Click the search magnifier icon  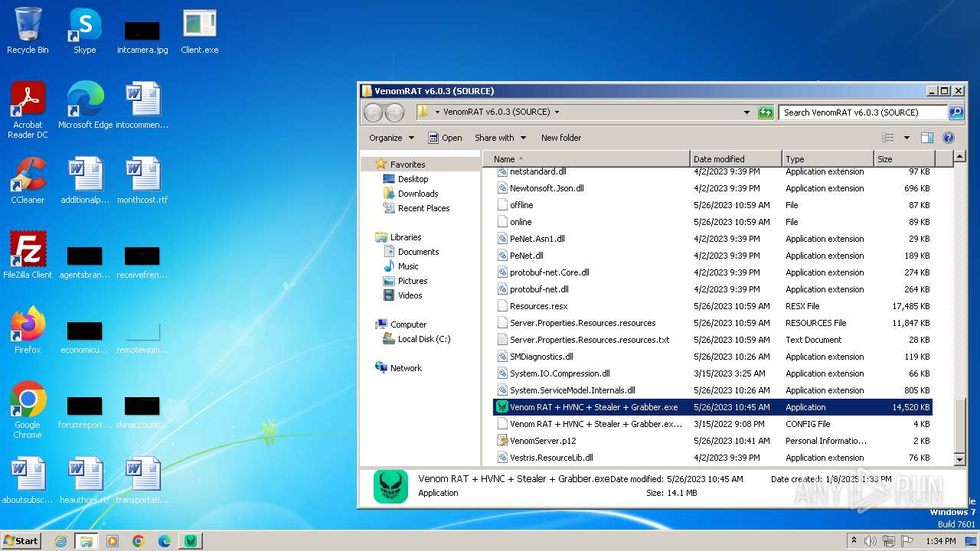(955, 112)
